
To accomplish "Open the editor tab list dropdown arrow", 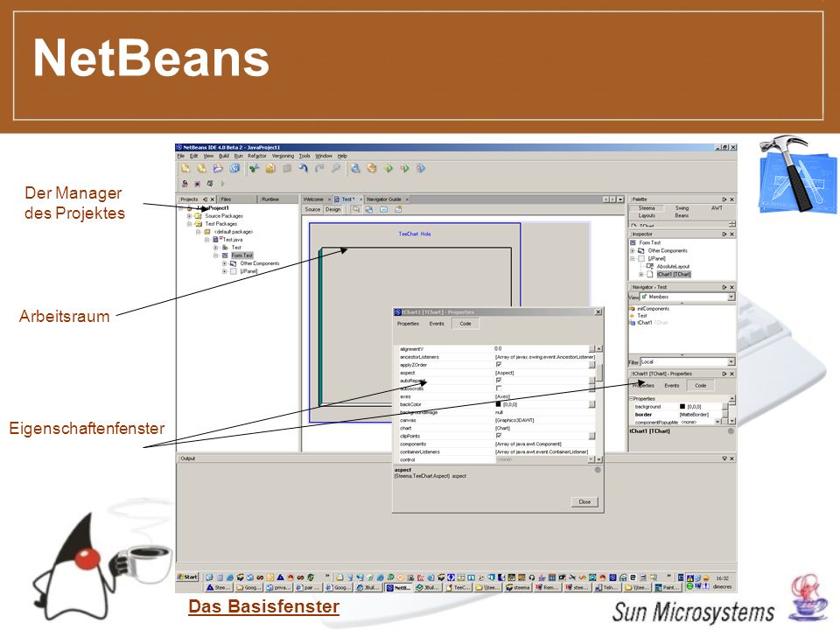I will (x=621, y=199).
